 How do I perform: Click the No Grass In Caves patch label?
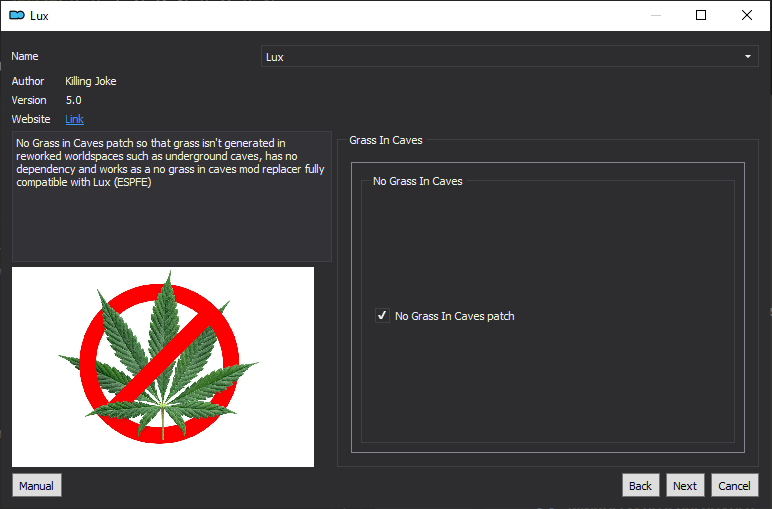[454, 316]
